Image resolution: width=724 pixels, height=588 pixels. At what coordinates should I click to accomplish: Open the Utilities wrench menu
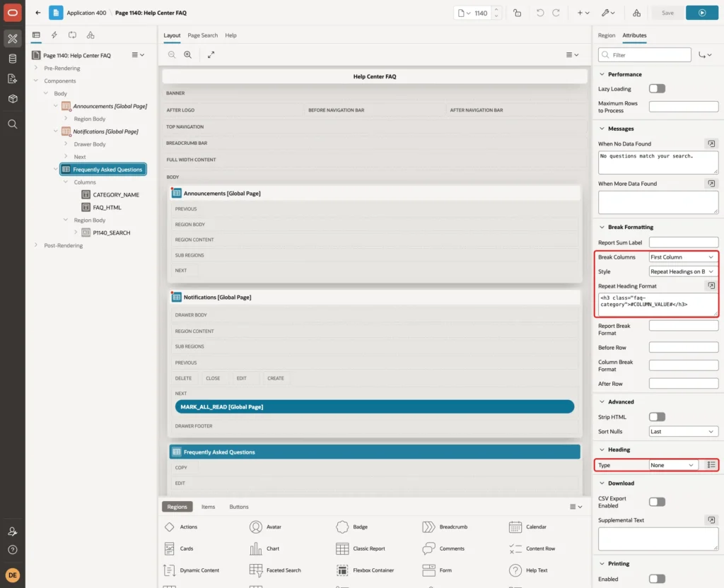pos(608,13)
